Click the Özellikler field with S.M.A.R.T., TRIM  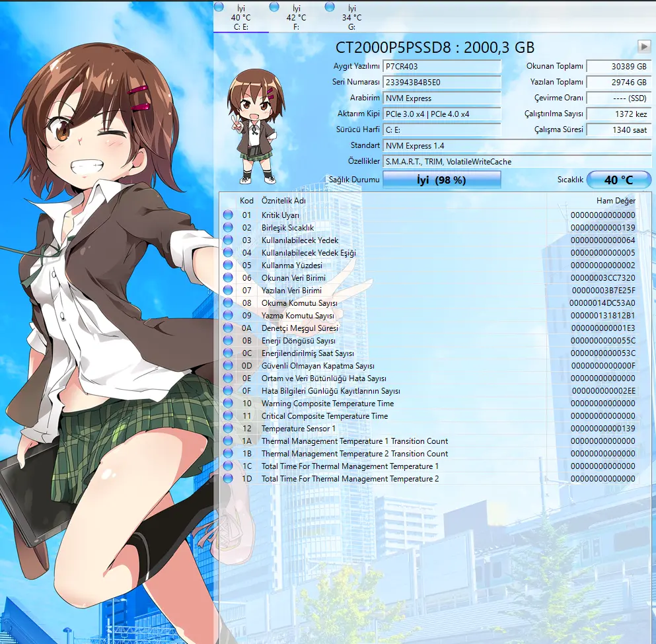[x=517, y=162]
